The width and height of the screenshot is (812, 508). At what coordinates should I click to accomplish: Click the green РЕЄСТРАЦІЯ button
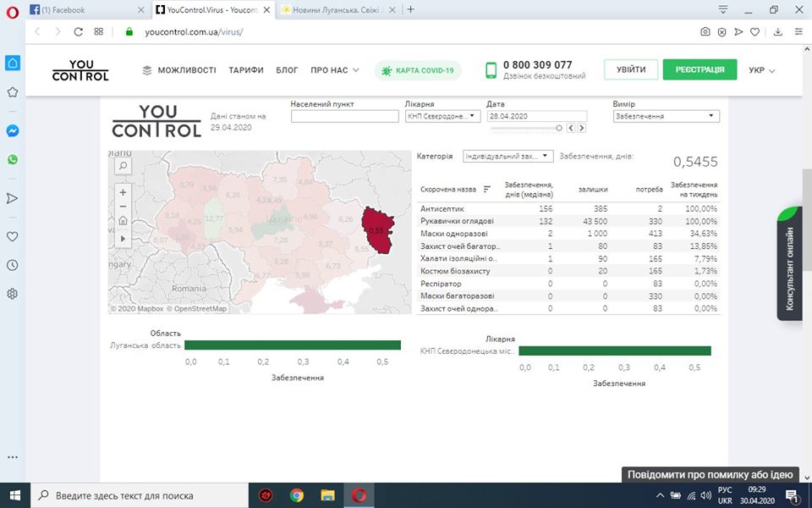click(x=700, y=70)
